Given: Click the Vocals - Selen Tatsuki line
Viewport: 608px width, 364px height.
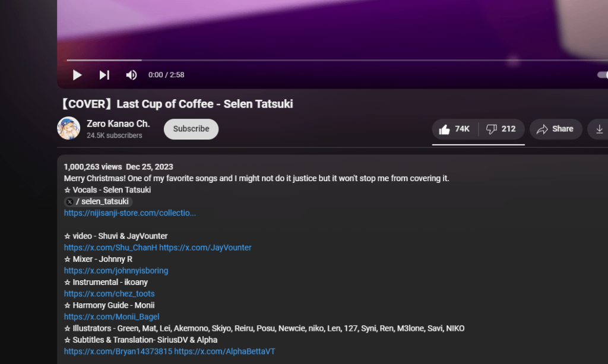Looking at the screenshot, I should pyautogui.click(x=107, y=190).
